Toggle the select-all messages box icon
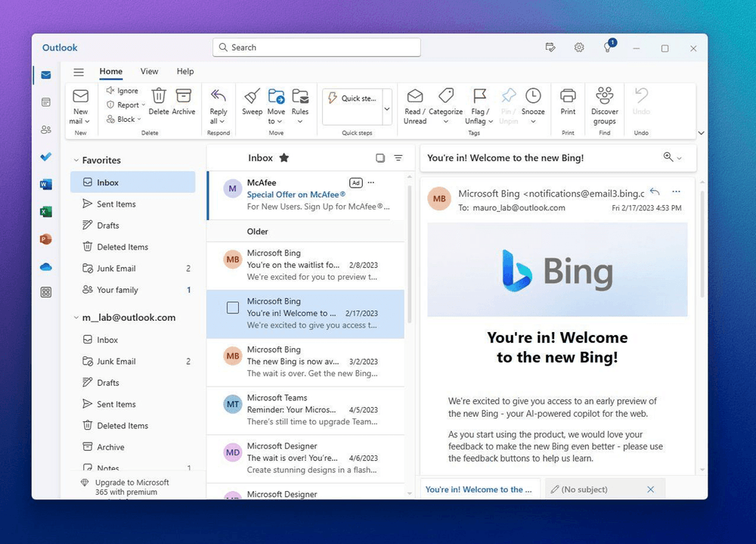The height and width of the screenshot is (544, 756). click(x=380, y=158)
